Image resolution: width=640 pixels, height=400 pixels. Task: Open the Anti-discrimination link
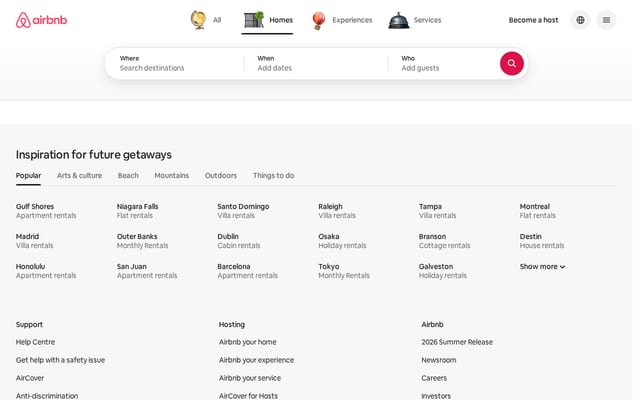pyautogui.click(x=47, y=396)
